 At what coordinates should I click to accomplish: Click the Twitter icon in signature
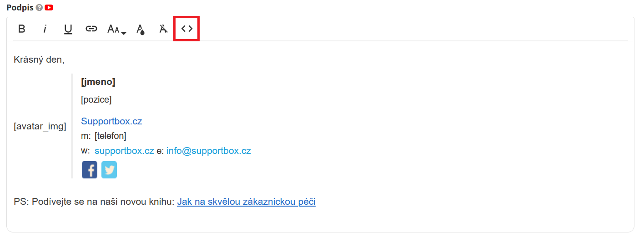coord(109,170)
